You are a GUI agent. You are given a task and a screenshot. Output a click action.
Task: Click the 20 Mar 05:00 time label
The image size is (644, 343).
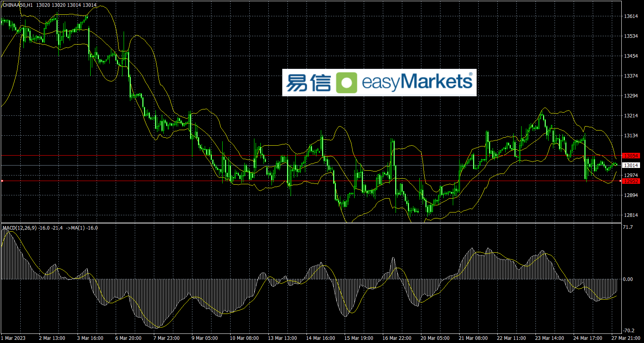coord(435,338)
